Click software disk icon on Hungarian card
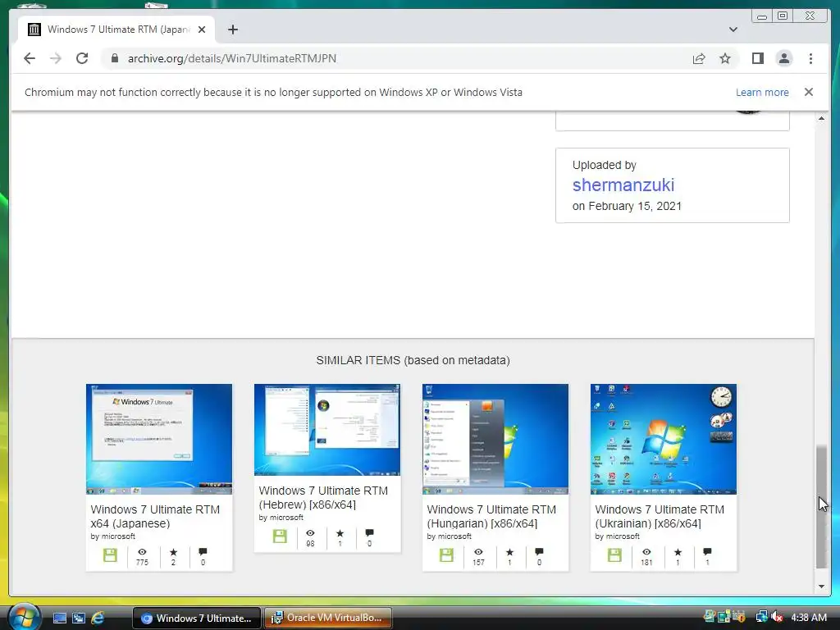Image resolution: width=840 pixels, height=630 pixels. click(446, 555)
